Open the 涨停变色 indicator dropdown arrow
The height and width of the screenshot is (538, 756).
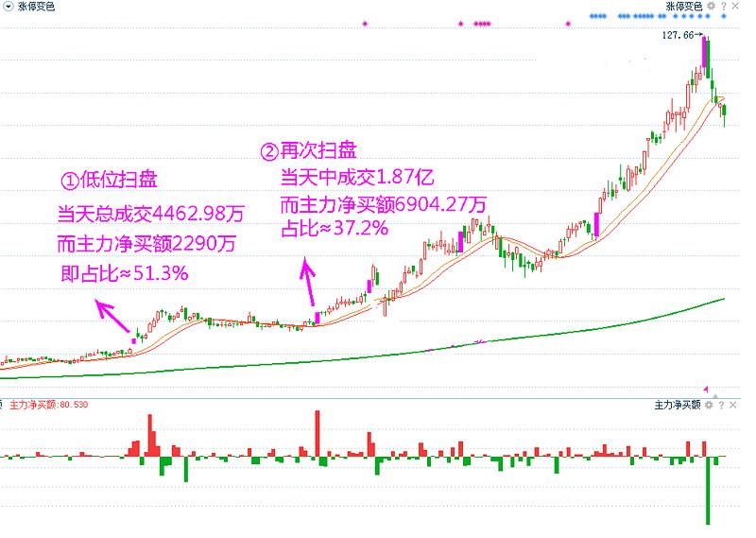[9, 7]
